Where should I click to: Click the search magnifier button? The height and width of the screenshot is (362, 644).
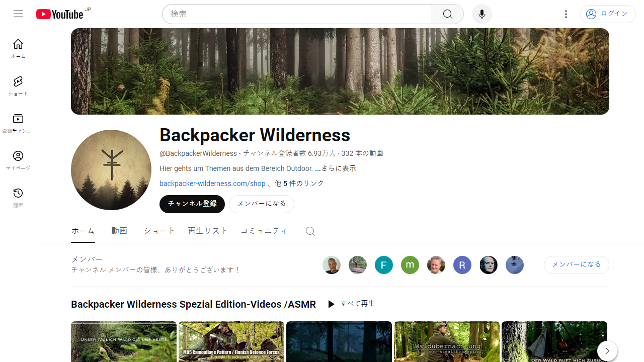(448, 14)
